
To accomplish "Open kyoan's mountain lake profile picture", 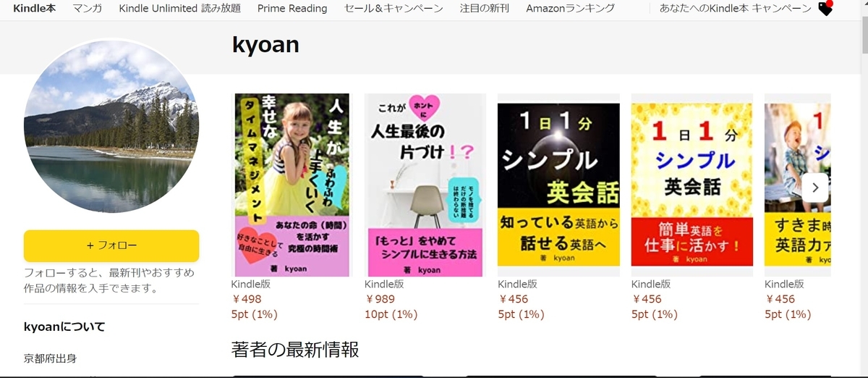I will tap(111, 125).
